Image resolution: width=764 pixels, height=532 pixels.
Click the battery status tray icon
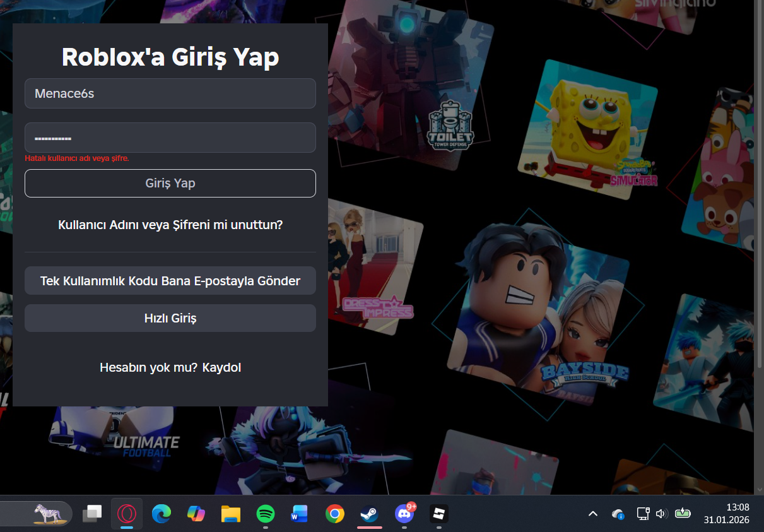click(x=683, y=514)
